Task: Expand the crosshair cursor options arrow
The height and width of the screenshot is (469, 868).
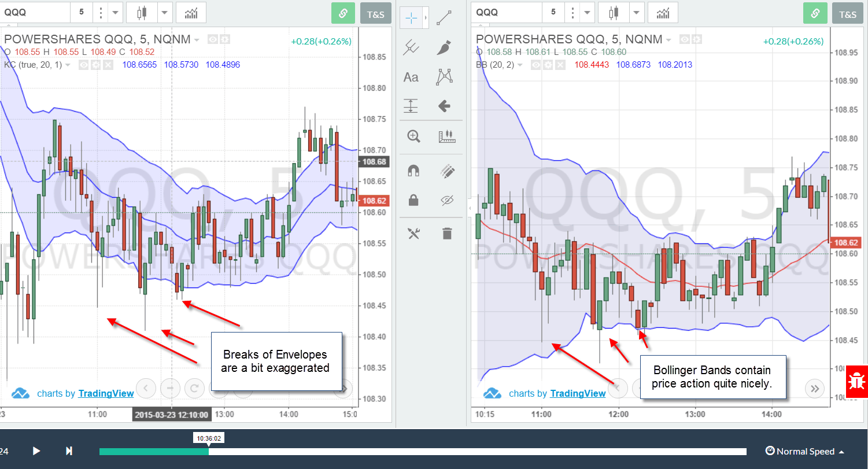Action: [426, 18]
